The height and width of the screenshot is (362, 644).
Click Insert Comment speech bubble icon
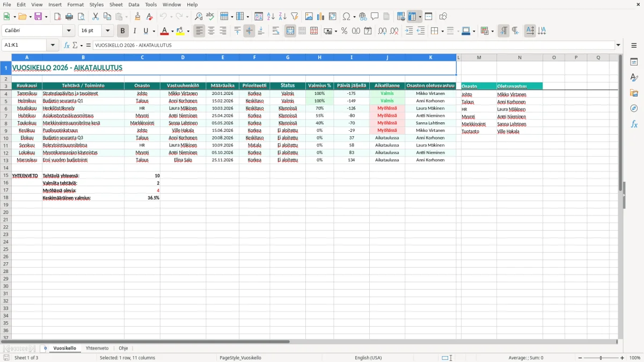pos(375,17)
